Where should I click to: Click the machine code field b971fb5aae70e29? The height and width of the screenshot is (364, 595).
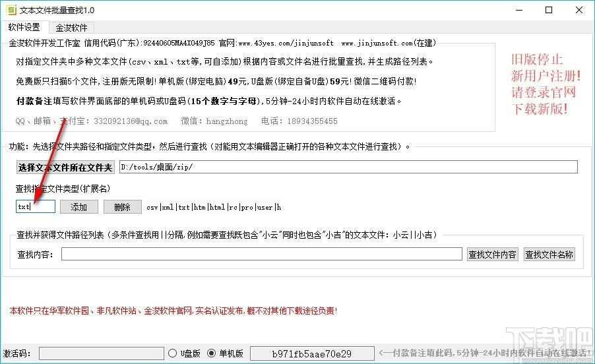pyautogui.click(x=311, y=353)
